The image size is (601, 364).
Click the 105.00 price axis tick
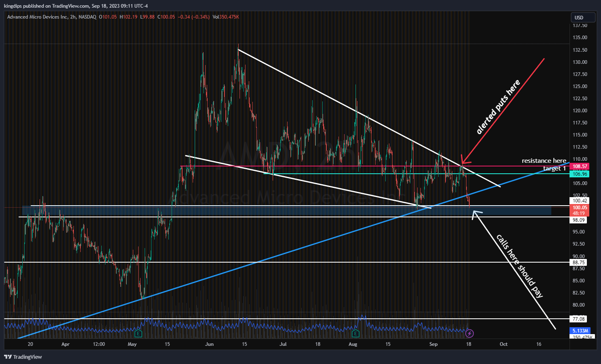[580, 183]
